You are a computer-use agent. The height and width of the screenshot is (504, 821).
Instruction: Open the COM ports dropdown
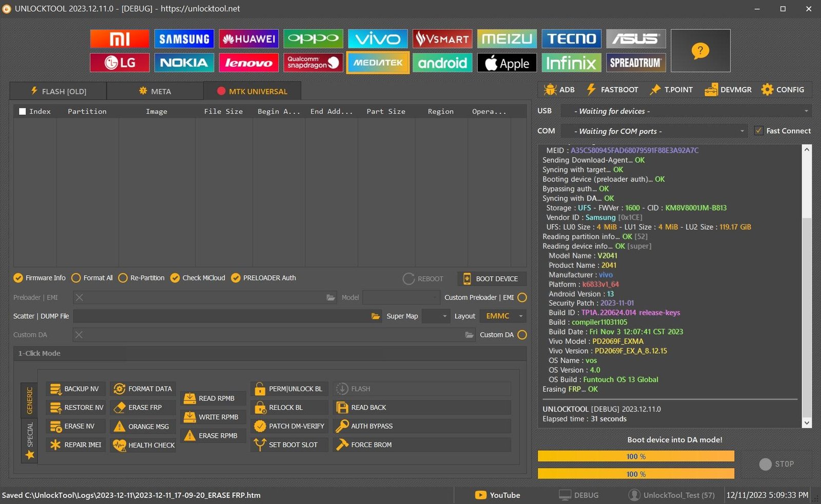point(653,131)
